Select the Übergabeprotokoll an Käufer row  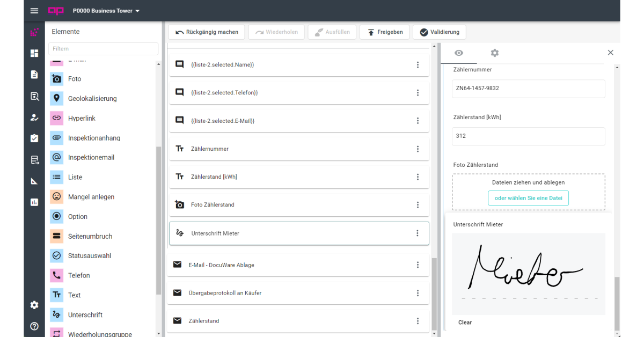click(298, 293)
